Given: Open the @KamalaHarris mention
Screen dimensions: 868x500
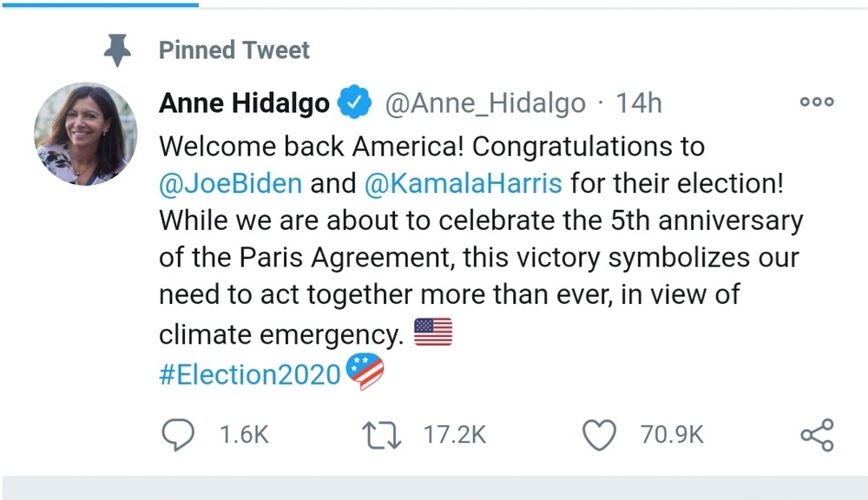Looking at the screenshot, I should (x=464, y=183).
